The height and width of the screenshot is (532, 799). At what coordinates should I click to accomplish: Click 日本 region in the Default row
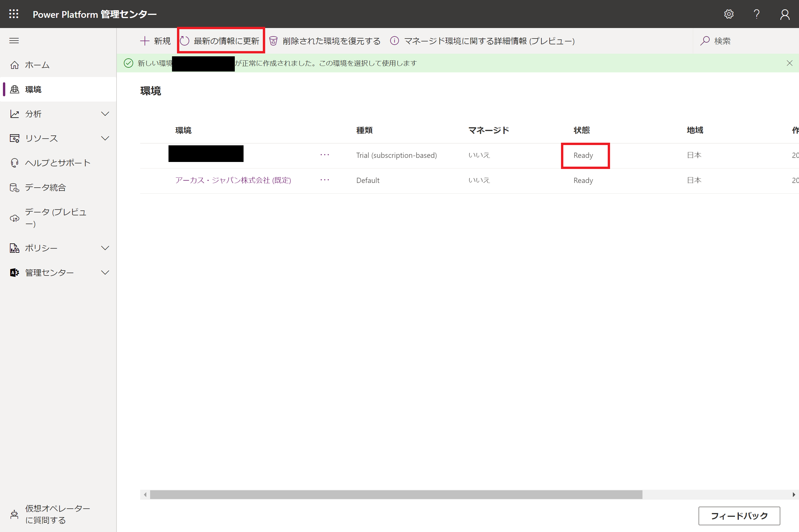coord(694,180)
